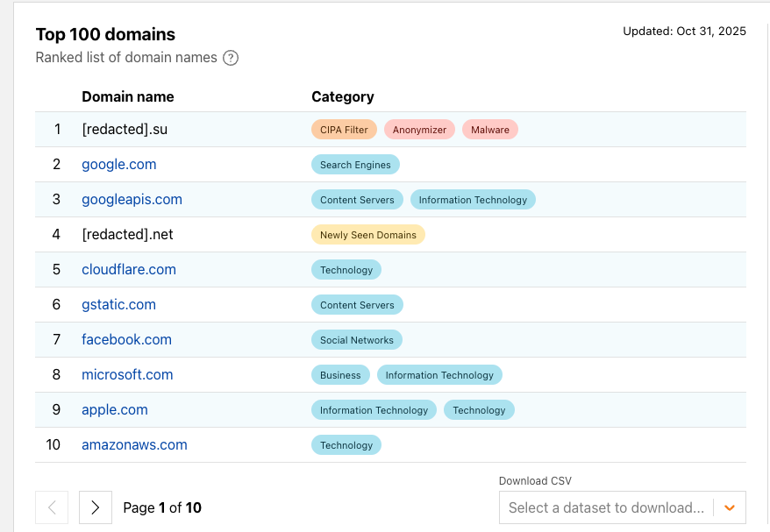770x532 pixels.
Task: Open the googleapis.com domain link
Action: (x=132, y=199)
